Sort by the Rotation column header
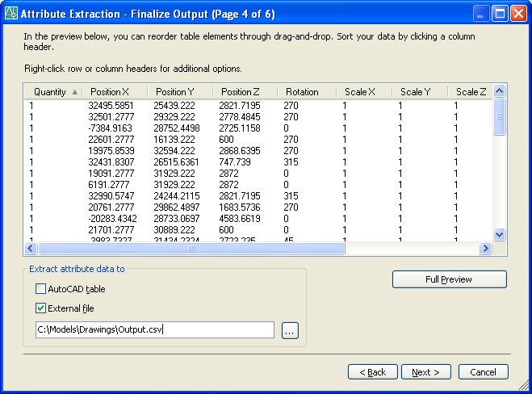Image resolution: width=532 pixels, height=394 pixels. click(x=307, y=92)
